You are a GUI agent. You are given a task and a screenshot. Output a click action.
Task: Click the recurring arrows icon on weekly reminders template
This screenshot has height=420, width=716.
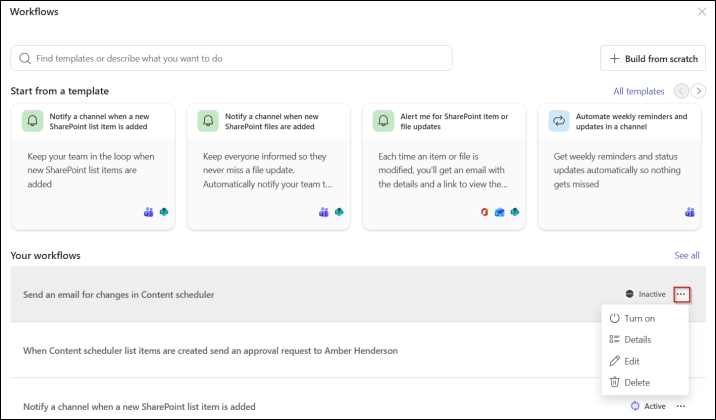(x=558, y=121)
